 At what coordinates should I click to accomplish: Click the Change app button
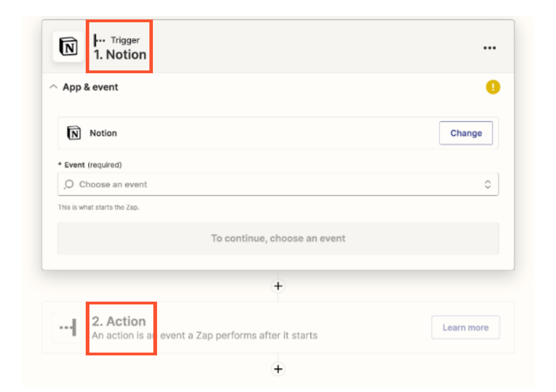point(466,133)
